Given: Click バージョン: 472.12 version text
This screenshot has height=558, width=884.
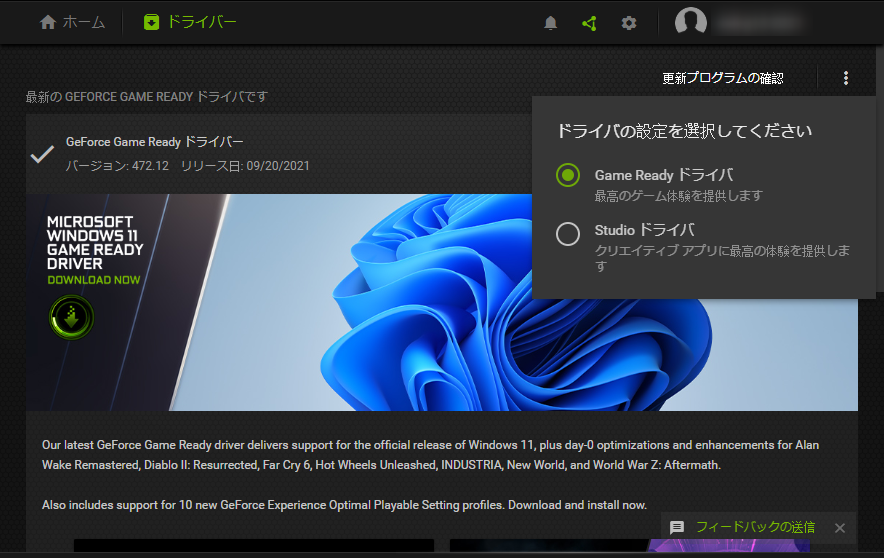Looking at the screenshot, I should point(117,166).
